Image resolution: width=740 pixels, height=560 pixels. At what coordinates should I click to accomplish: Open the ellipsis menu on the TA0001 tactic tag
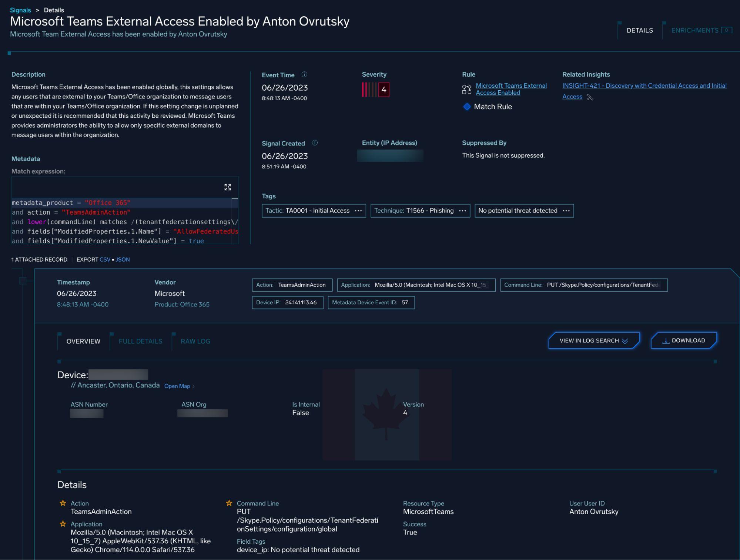(x=358, y=211)
